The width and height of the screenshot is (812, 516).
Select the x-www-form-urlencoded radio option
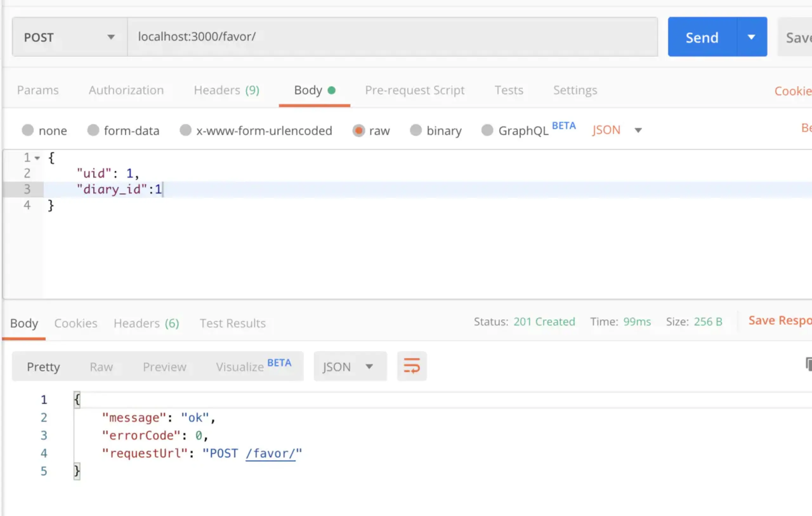click(186, 130)
